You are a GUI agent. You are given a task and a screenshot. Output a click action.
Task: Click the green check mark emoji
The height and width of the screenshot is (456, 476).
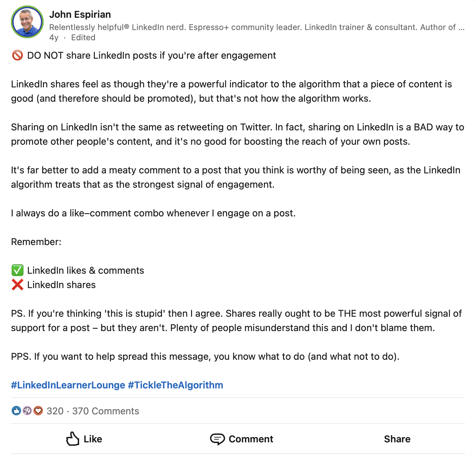(17, 270)
